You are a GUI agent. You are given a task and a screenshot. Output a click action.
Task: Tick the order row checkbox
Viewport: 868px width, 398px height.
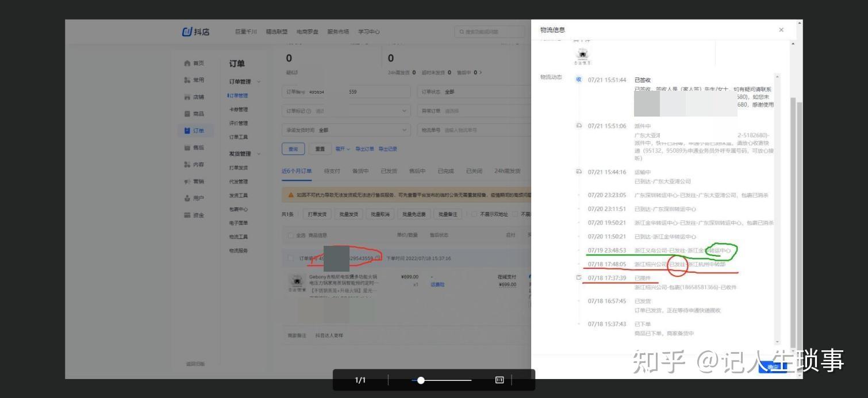tap(291, 258)
